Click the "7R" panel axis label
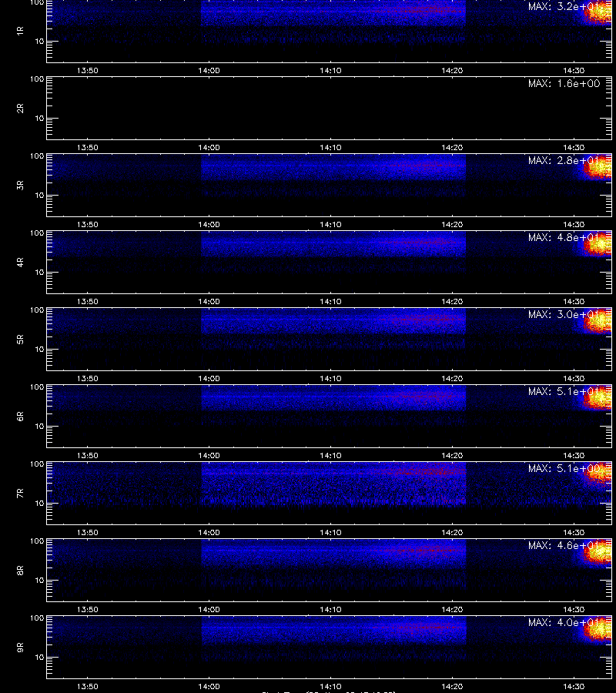Viewport: 616px width, 693px height. pyautogui.click(x=20, y=494)
